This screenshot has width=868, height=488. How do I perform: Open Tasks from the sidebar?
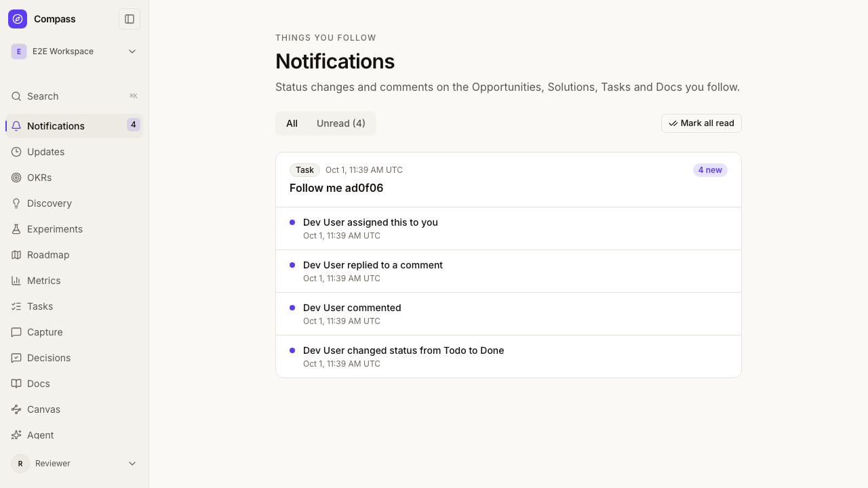point(75,306)
